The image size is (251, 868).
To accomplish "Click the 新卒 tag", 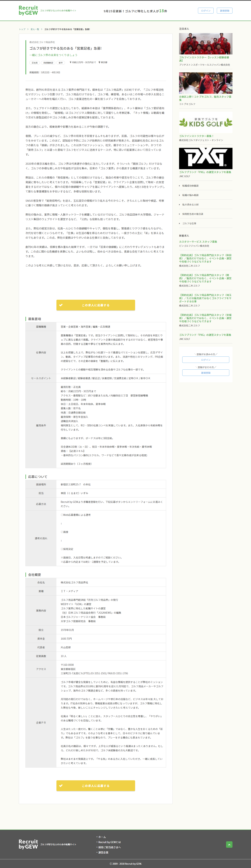I will 61,63.
